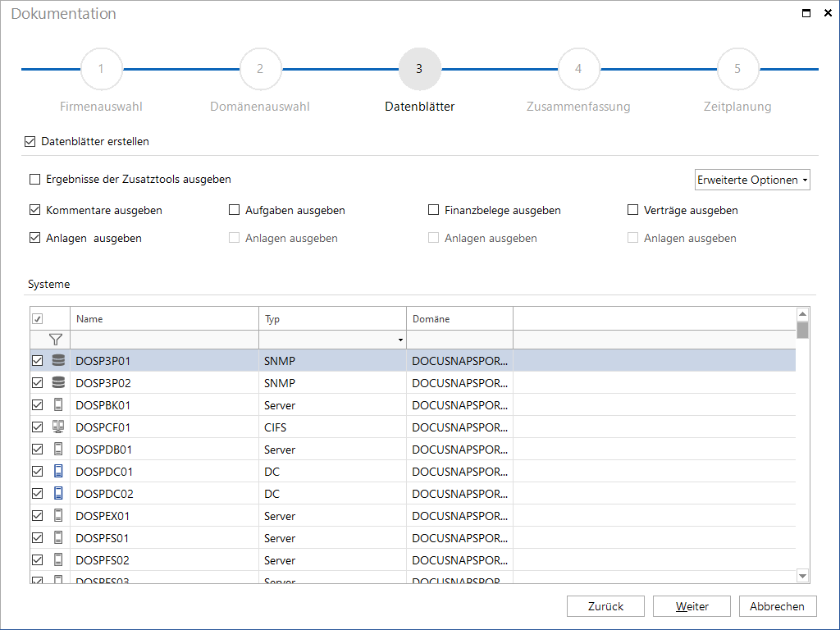Click the SNMP device icon for DOSP3P02
The height and width of the screenshot is (630, 840).
point(58,382)
